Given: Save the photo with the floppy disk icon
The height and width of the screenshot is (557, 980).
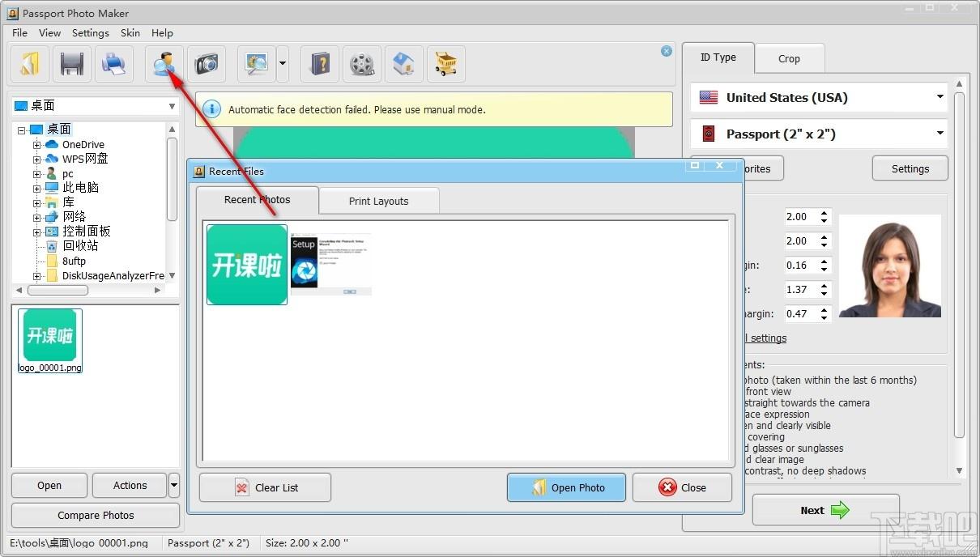Looking at the screenshot, I should pos(72,64).
